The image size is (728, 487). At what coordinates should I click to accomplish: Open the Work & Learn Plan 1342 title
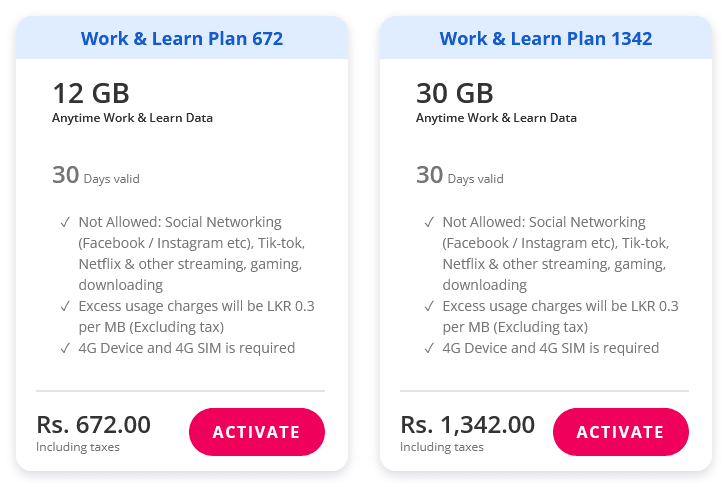[546, 39]
